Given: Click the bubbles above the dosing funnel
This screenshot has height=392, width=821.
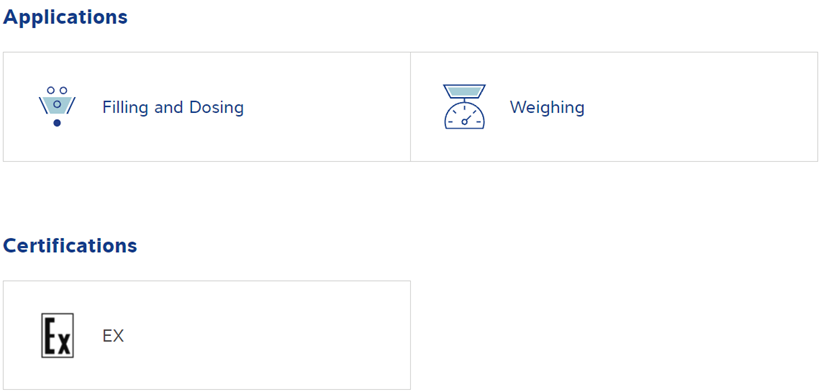Looking at the screenshot, I should tap(57, 91).
